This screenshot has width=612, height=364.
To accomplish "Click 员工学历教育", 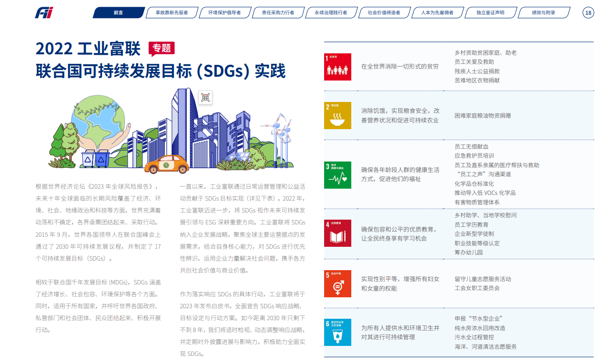I will [x=471, y=224].
